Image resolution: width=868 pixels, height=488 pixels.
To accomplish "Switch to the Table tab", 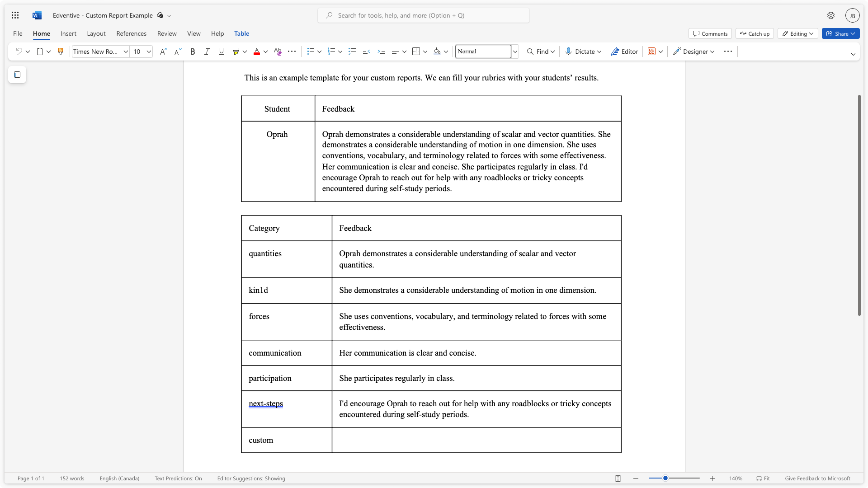I will pos(241,33).
